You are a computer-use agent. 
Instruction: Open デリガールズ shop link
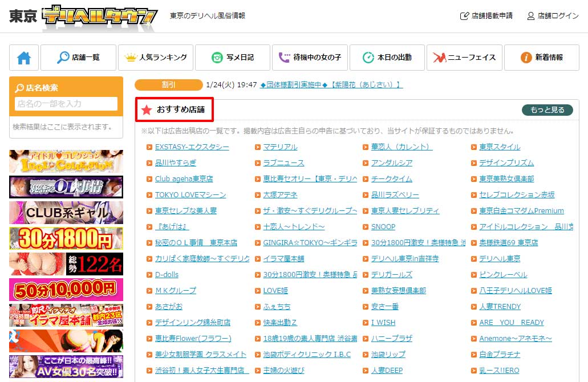click(x=392, y=275)
